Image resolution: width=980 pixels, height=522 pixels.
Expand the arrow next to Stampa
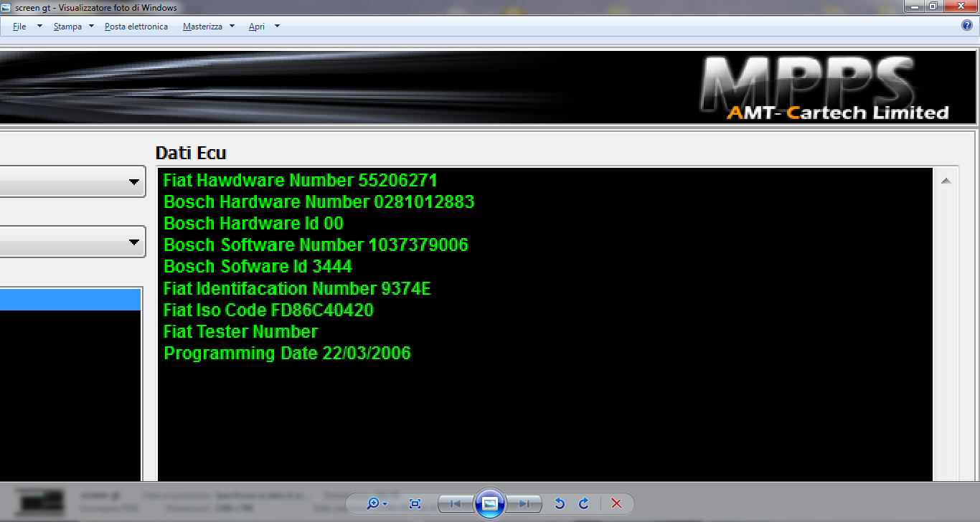[91, 27]
